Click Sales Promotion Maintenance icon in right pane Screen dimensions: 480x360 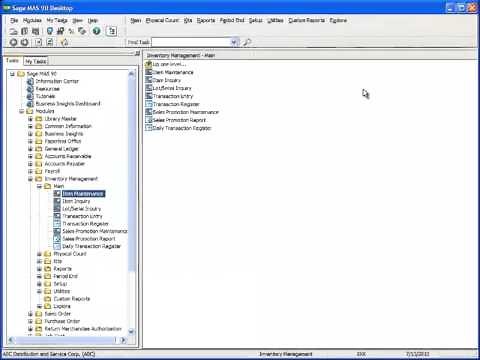click(x=149, y=112)
